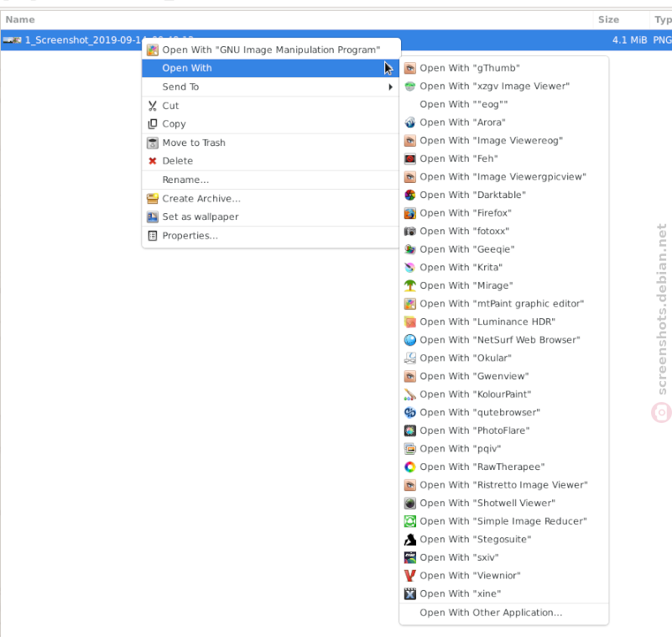Open With "GNU Image Manipulation Program"
The height and width of the screenshot is (637, 672).
[x=271, y=50]
